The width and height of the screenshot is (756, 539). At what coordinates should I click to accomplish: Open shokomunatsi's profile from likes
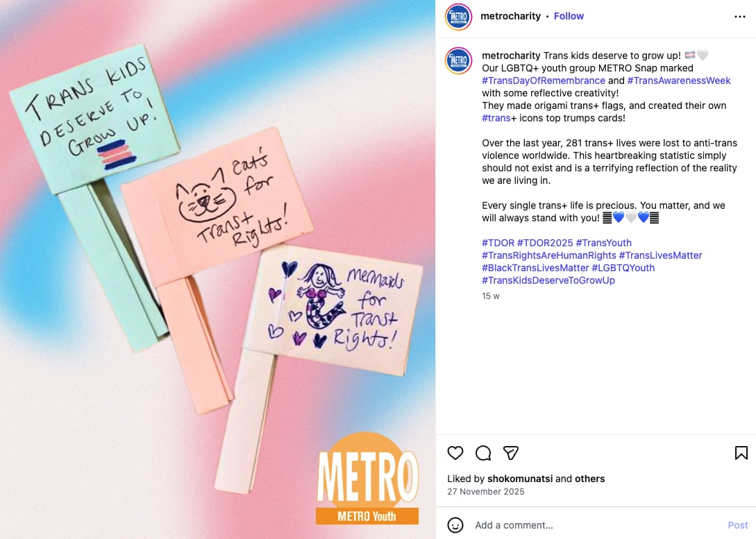pos(520,479)
